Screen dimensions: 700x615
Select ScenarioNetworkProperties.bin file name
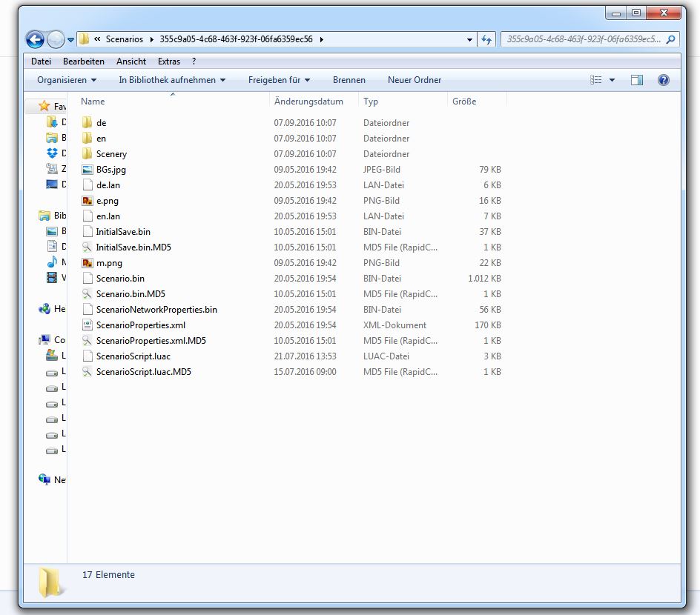click(156, 310)
